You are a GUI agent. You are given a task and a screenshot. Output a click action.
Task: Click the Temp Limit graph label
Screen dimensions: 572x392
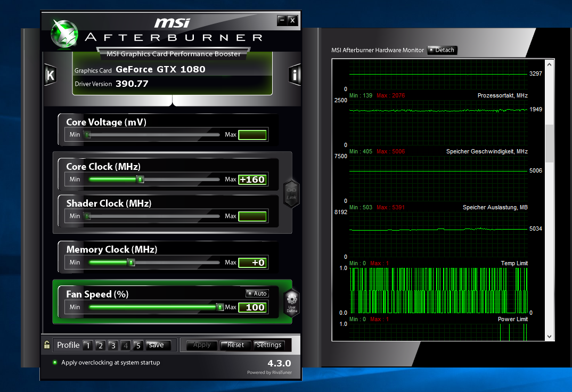pos(514,263)
